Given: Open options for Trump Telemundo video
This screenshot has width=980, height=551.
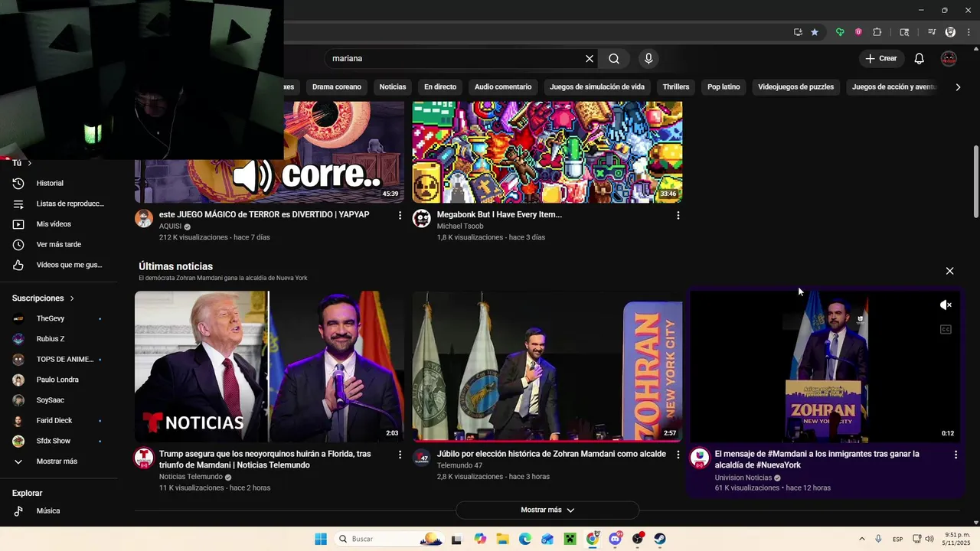Looking at the screenshot, I should click(400, 455).
